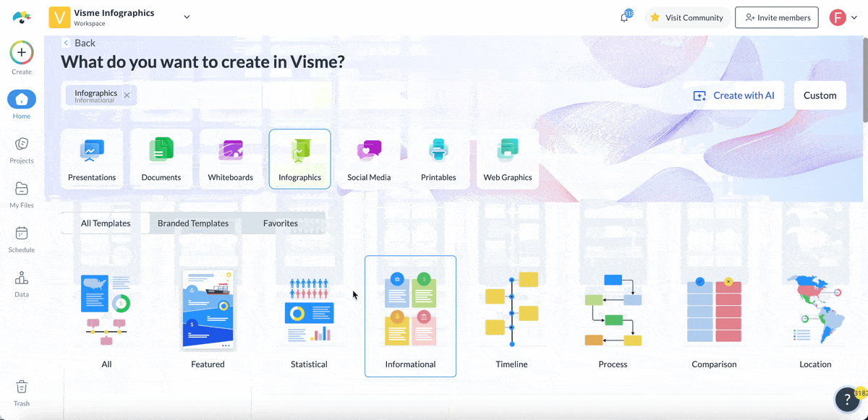Open Projects from the left sidebar
This screenshot has width=868, height=420.
22,145
